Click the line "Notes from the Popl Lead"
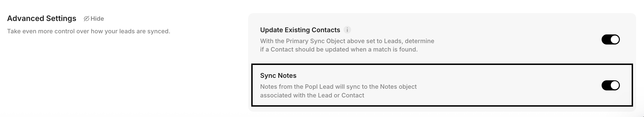Screen dimensions: 644x117 pyautogui.click(x=338, y=87)
